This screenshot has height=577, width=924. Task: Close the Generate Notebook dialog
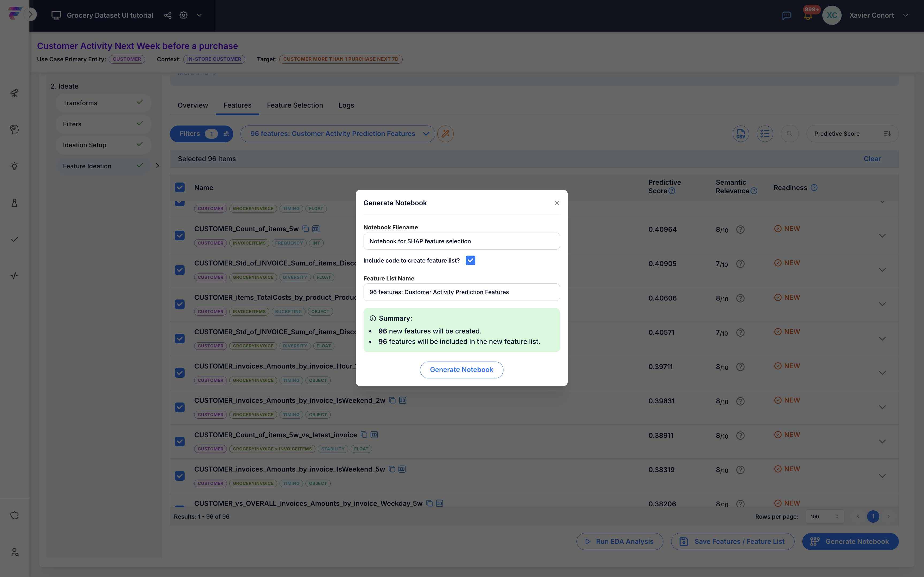pyautogui.click(x=557, y=203)
